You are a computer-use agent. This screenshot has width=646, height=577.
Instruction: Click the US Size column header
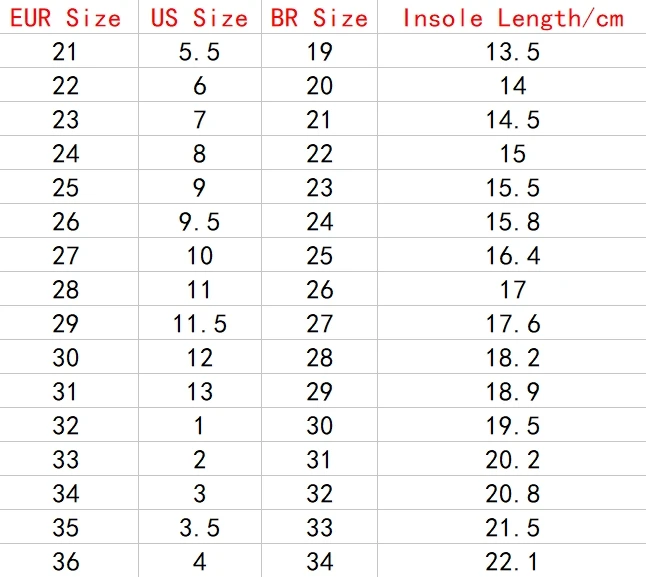199,19
